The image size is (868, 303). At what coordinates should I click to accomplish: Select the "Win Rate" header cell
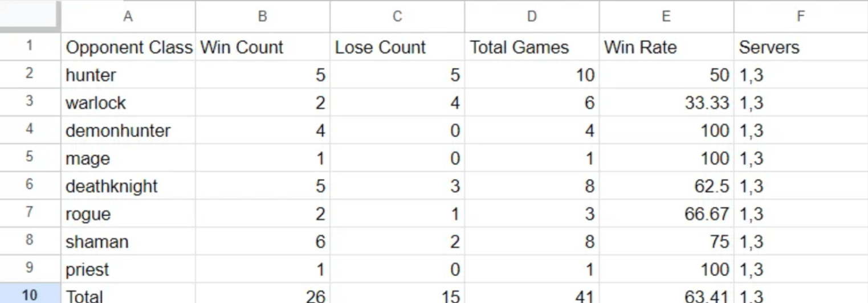click(666, 47)
